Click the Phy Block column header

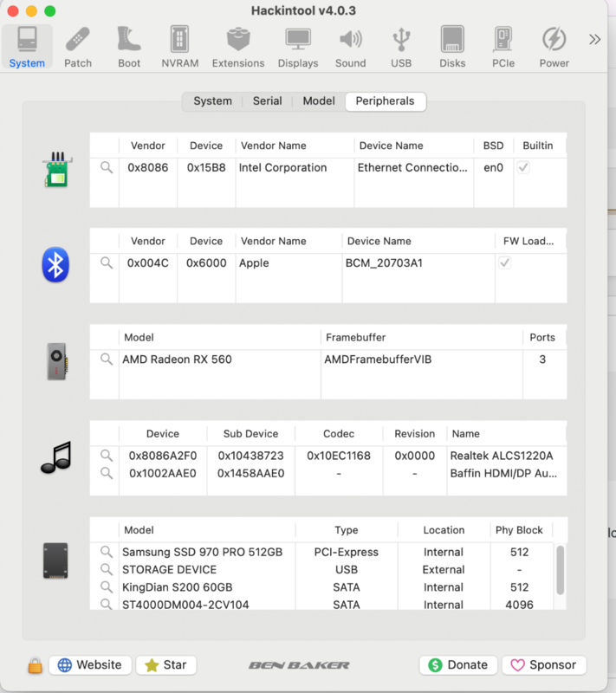519,530
